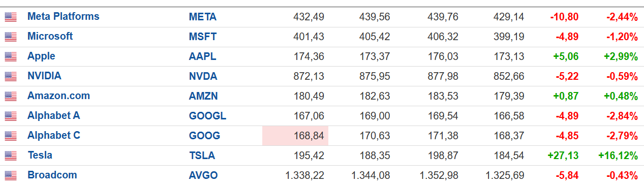Open the Microsoft company link
The height and width of the screenshot is (185, 644).
tap(50, 36)
